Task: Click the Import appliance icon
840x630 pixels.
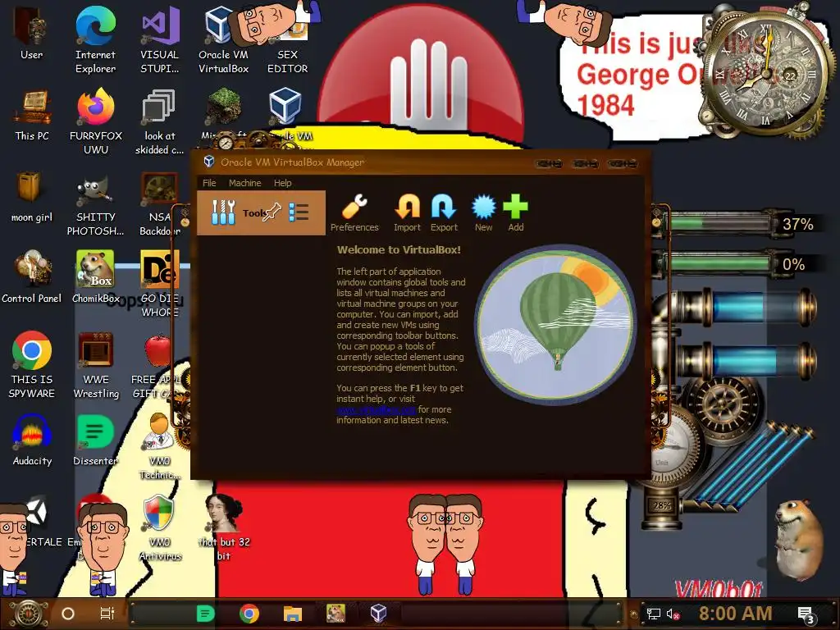Action: coord(407,212)
